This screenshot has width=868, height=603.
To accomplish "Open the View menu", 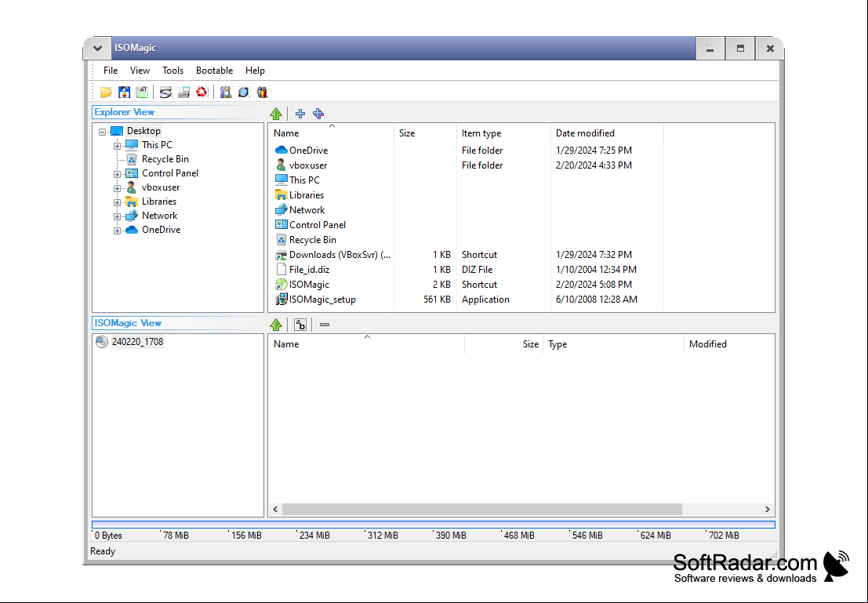I will [140, 71].
